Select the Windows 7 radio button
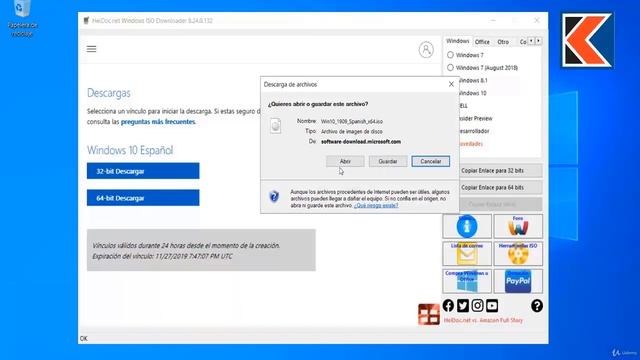 coord(450,55)
